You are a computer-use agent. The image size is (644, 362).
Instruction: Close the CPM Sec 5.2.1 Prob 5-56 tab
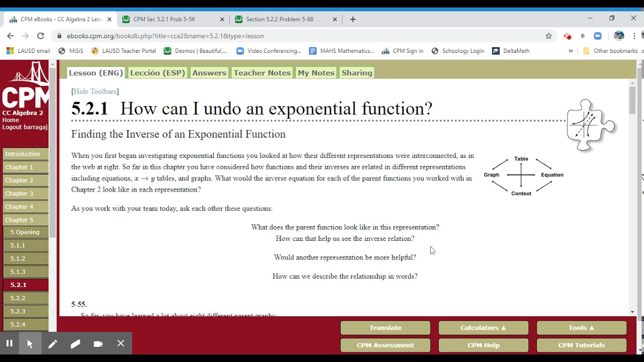[222, 19]
